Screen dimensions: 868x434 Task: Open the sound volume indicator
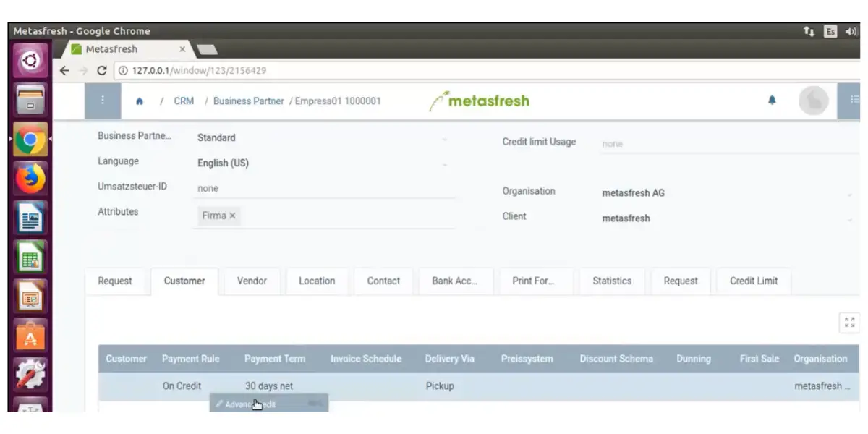pos(849,31)
